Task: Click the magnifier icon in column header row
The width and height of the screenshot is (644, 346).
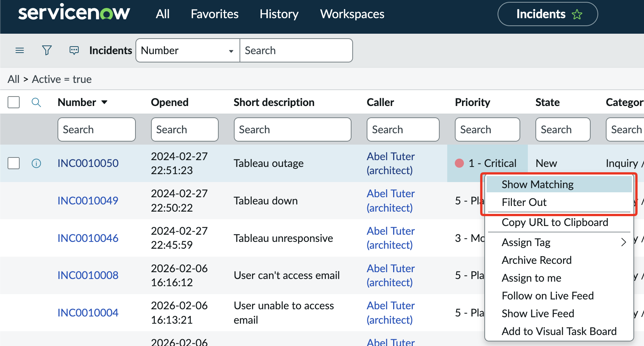Action: pos(36,102)
